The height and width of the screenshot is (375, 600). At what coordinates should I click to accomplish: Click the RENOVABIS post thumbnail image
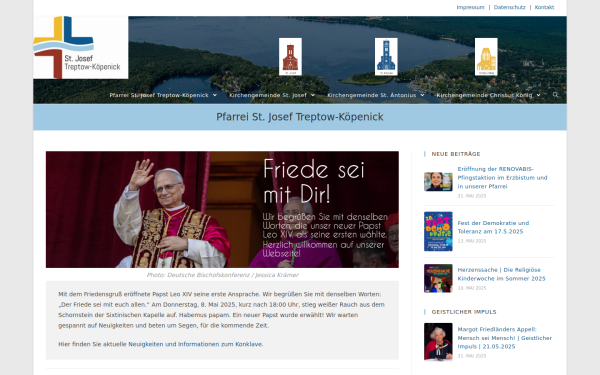click(x=438, y=181)
